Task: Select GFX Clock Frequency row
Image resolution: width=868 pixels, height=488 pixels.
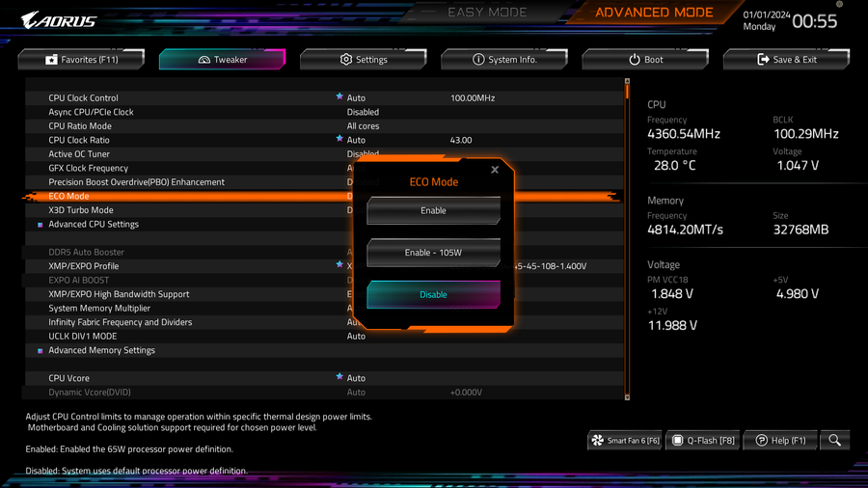Action: 324,168
